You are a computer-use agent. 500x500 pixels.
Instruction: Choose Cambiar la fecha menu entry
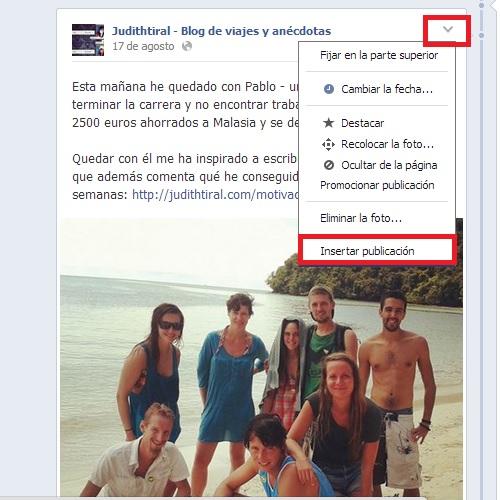pyautogui.click(x=387, y=89)
